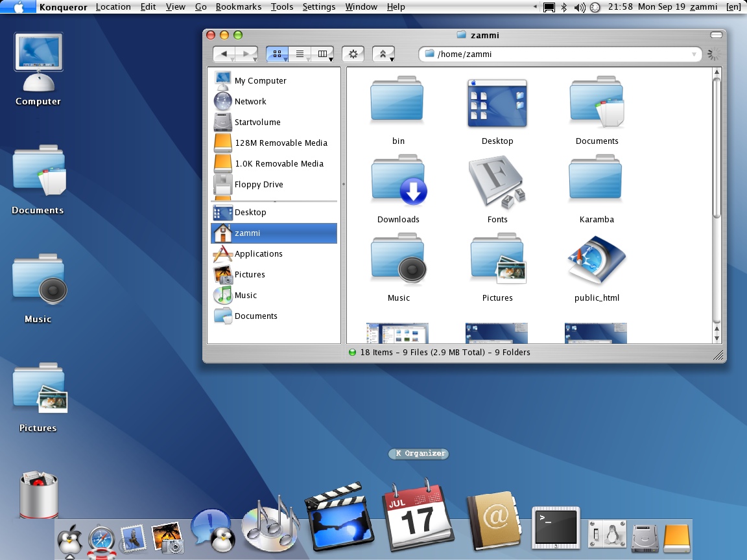Image resolution: width=747 pixels, height=560 pixels.
Task: Select Floppy Drive in sidebar
Action: point(274,184)
